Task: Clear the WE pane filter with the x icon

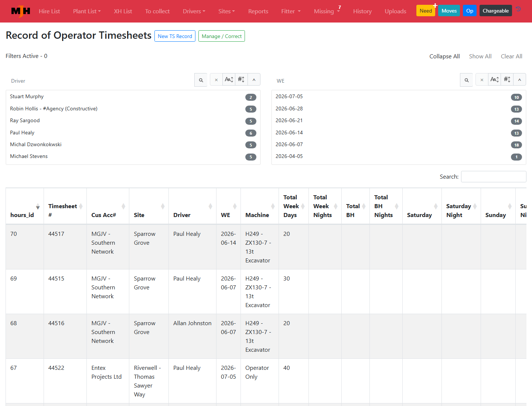Action: [x=482, y=80]
